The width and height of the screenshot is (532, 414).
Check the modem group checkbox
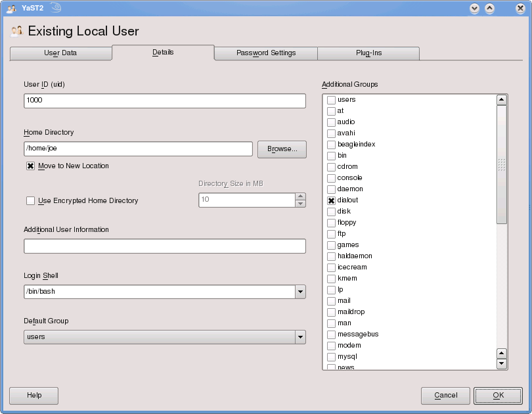point(331,346)
